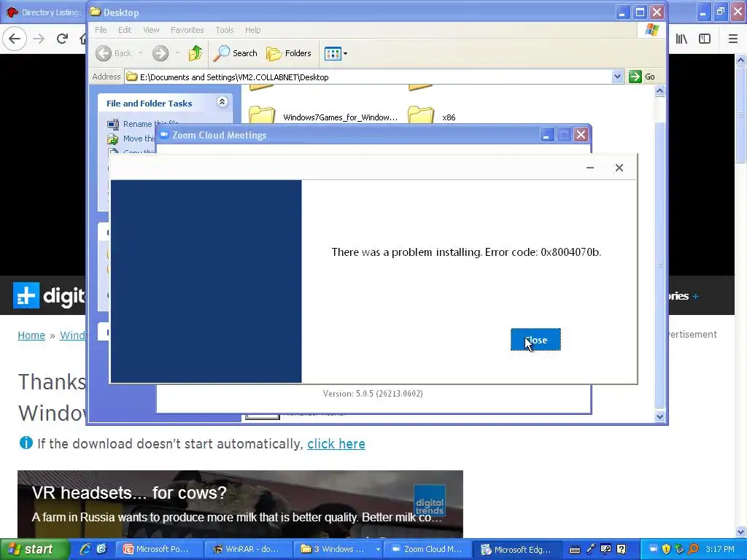747x560 pixels.
Task: Click the browser Forward arrow button
Action: click(39, 39)
